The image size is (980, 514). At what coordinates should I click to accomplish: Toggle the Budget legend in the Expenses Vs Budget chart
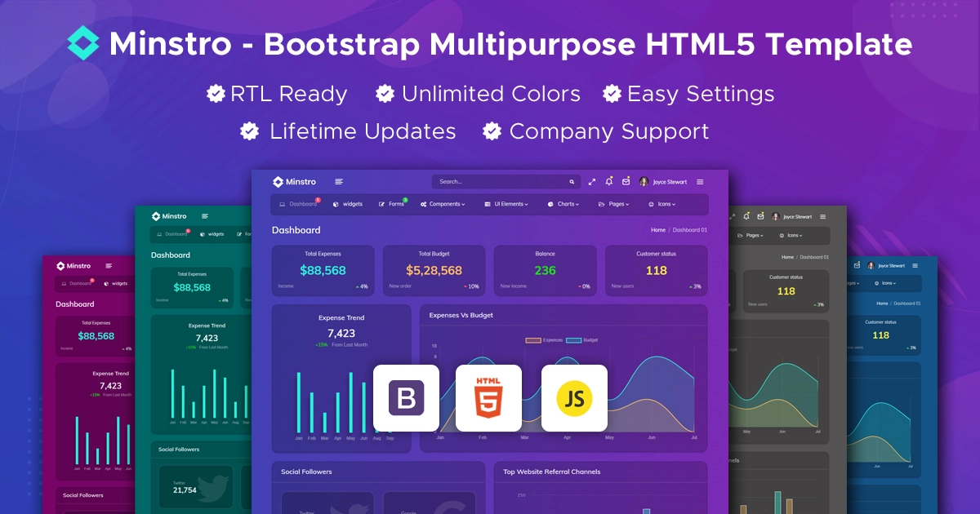pos(582,339)
